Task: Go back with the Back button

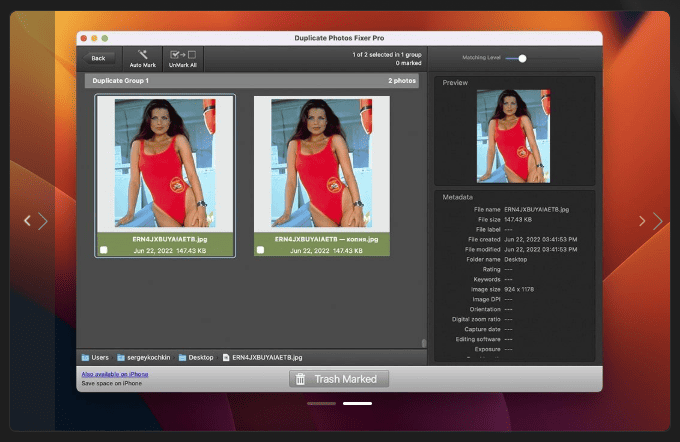Action: coord(99,58)
